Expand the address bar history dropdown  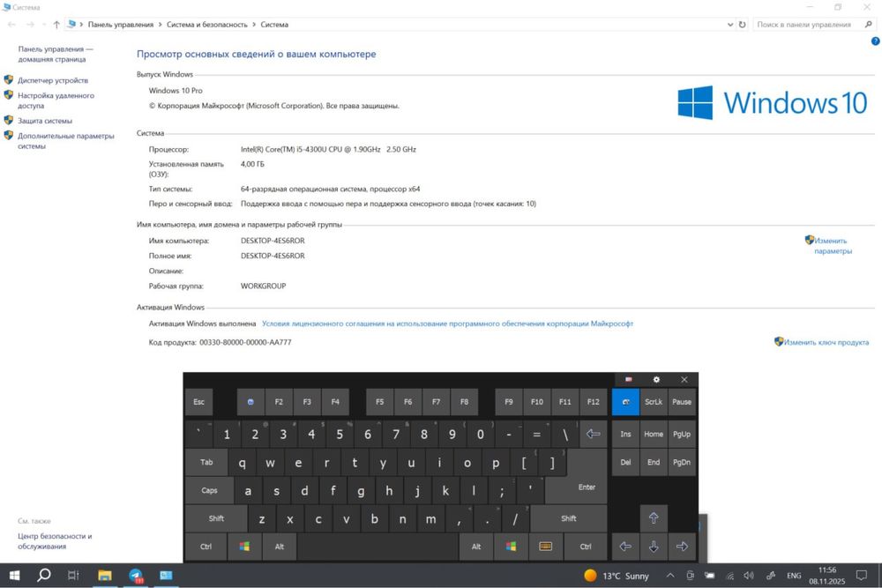click(x=730, y=24)
